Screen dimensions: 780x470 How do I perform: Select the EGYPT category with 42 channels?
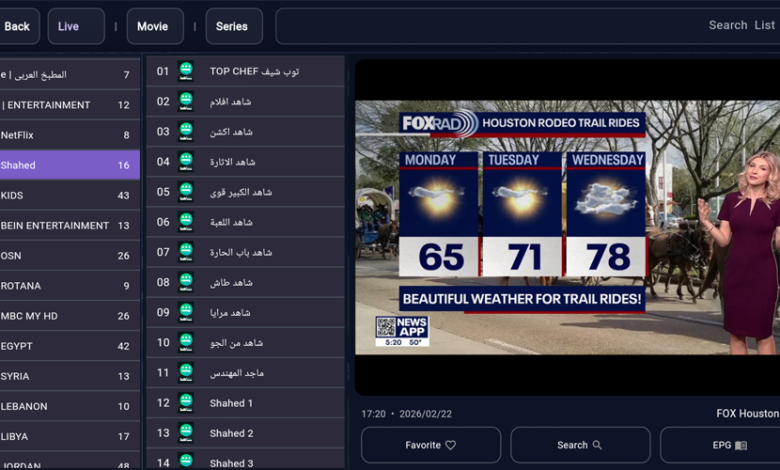pyautogui.click(x=70, y=346)
